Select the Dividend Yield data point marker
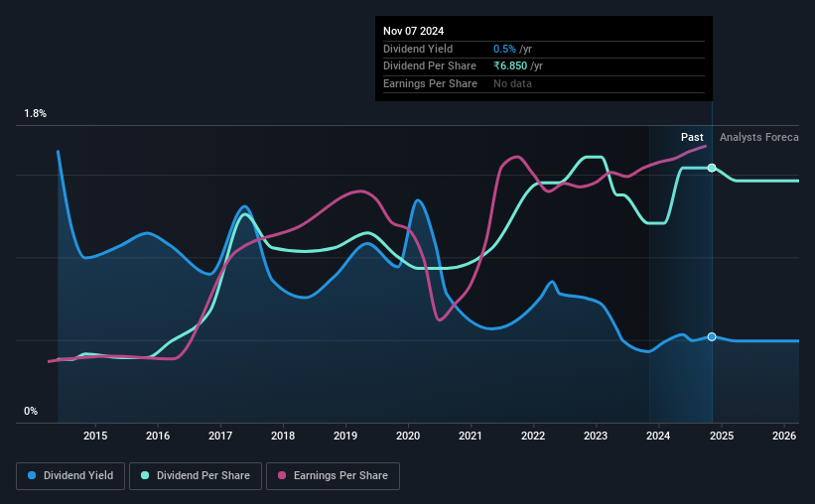 pyautogui.click(x=712, y=336)
